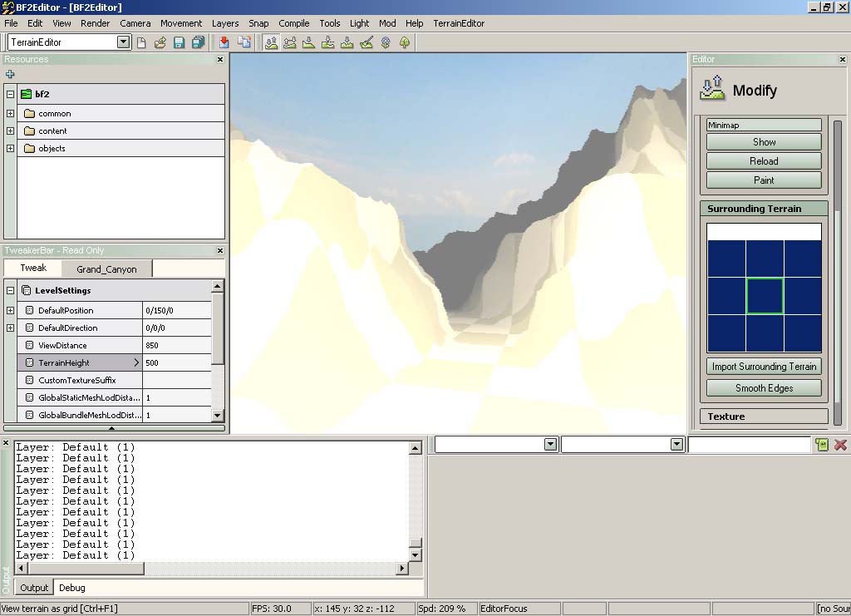
Task: Click the red X icon beside the input field
Action: (x=840, y=445)
